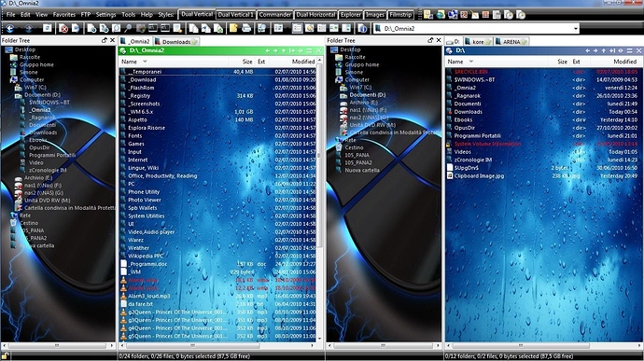Screen dimensions: 644x361
Task: Open the Favorites menu
Action: click(64, 14)
